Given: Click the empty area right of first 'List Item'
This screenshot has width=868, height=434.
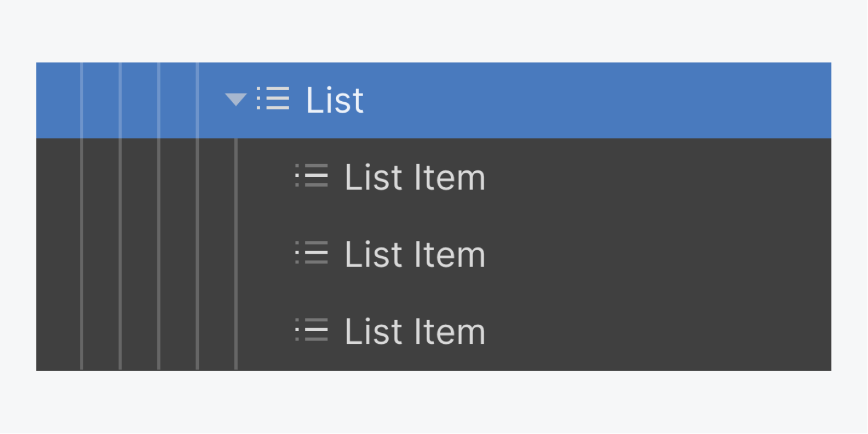Looking at the screenshot, I should pos(636,177).
